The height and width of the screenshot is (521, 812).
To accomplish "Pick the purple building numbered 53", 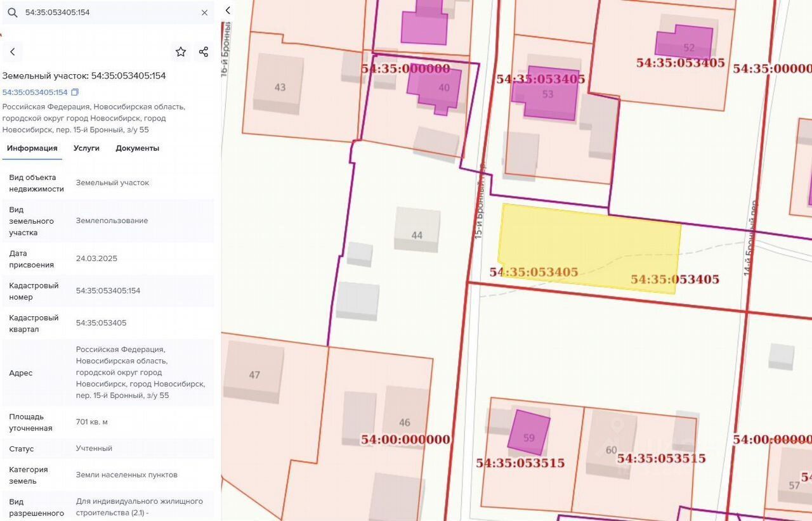I will (x=546, y=94).
